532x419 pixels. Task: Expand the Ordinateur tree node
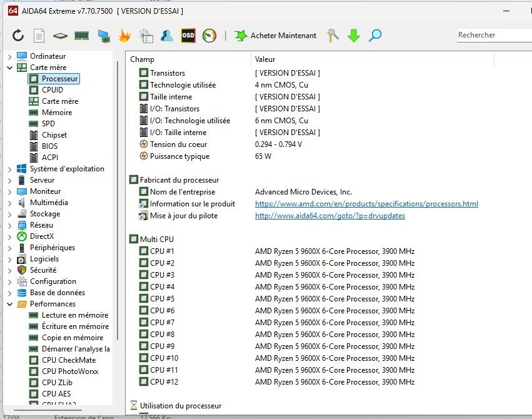pos(9,56)
